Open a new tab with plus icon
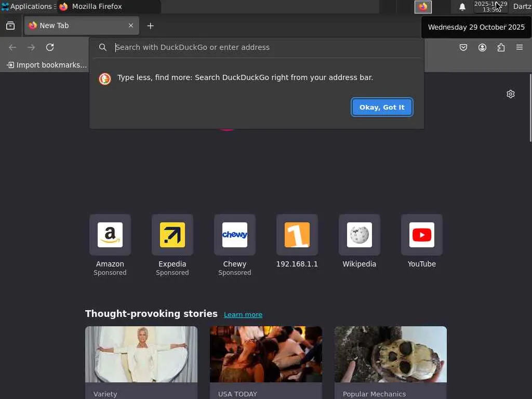The width and height of the screenshot is (532, 399). [150, 26]
